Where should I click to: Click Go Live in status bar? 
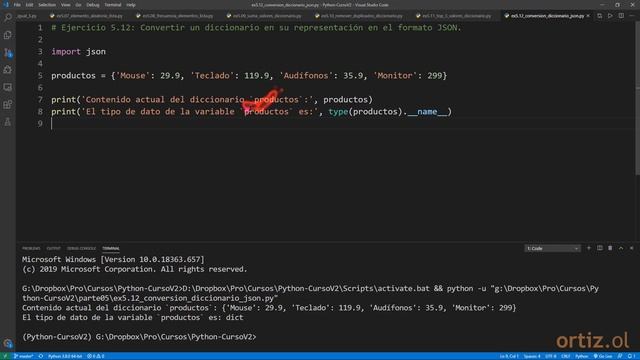(x=603, y=356)
